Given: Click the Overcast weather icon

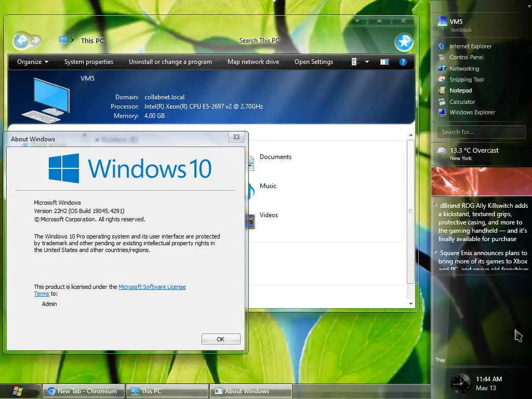Looking at the screenshot, I should [442, 151].
